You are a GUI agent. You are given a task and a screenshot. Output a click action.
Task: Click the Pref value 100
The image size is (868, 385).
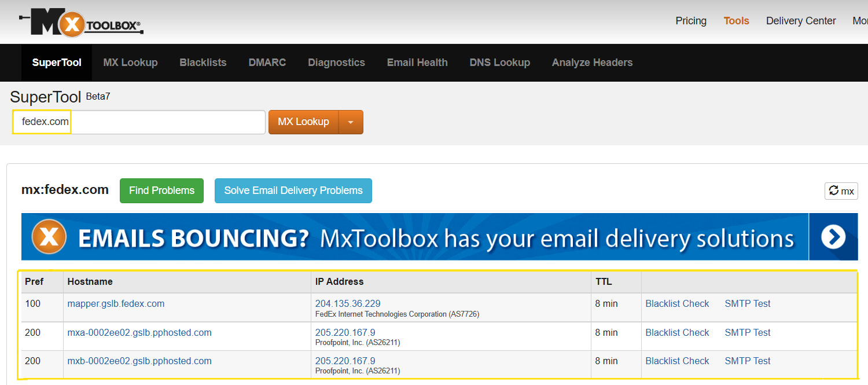[x=32, y=303]
